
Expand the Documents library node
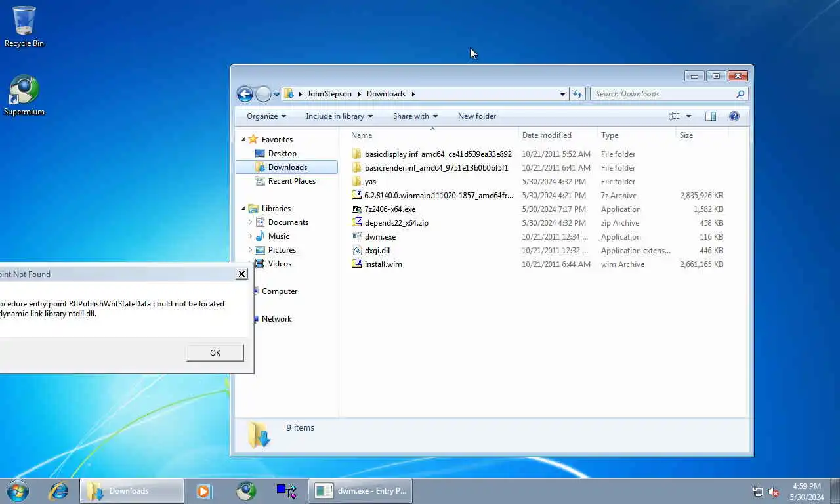pos(250,222)
